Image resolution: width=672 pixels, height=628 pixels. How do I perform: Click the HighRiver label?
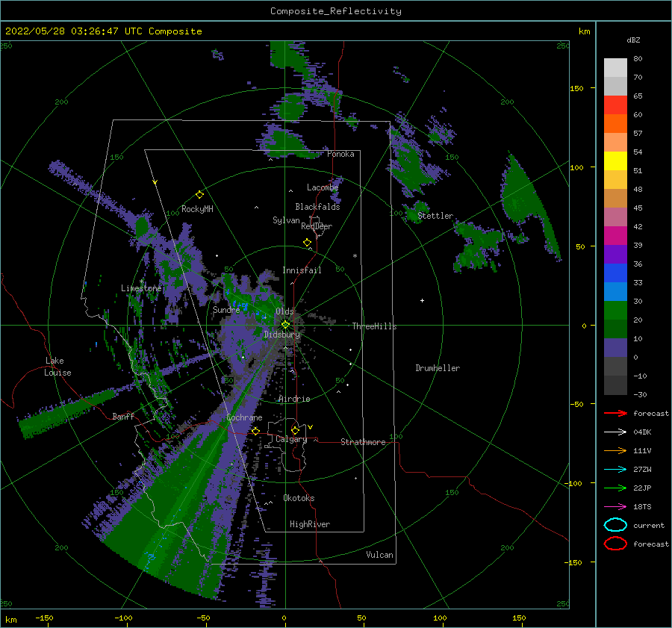[310, 524]
